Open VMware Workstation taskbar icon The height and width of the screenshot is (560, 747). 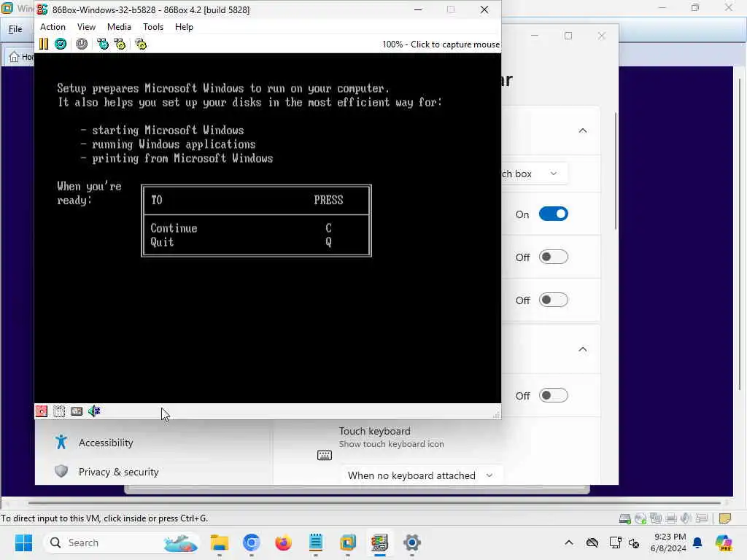tap(348, 542)
